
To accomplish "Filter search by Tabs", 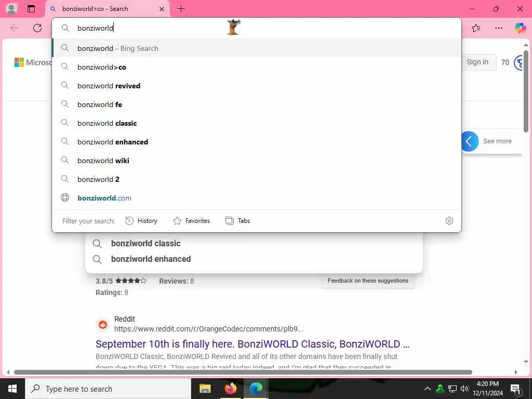I will (237, 221).
